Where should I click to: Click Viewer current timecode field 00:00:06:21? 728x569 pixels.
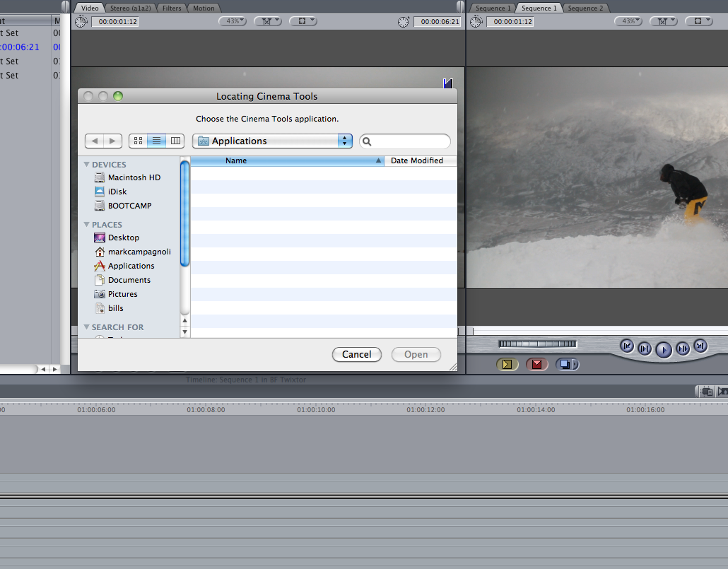point(438,21)
